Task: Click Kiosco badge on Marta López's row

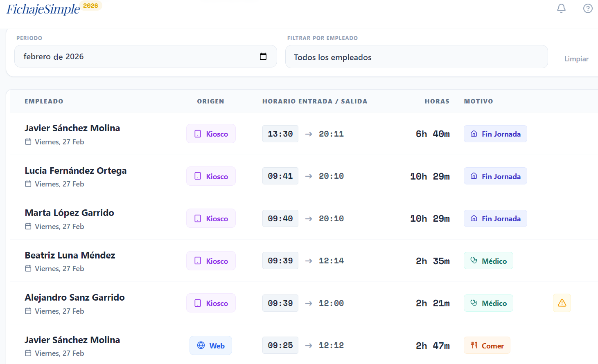Action: click(x=211, y=218)
